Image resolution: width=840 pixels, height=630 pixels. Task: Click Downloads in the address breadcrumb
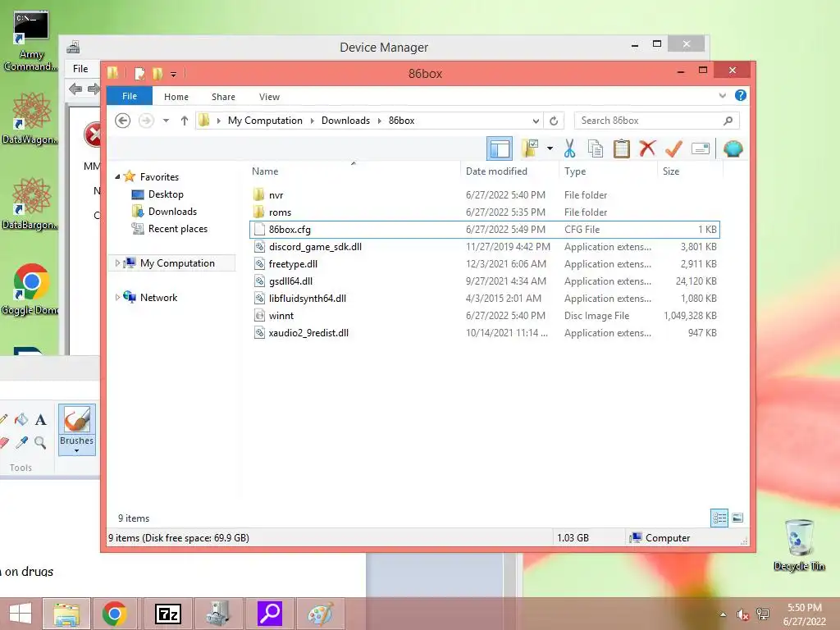point(345,121)
